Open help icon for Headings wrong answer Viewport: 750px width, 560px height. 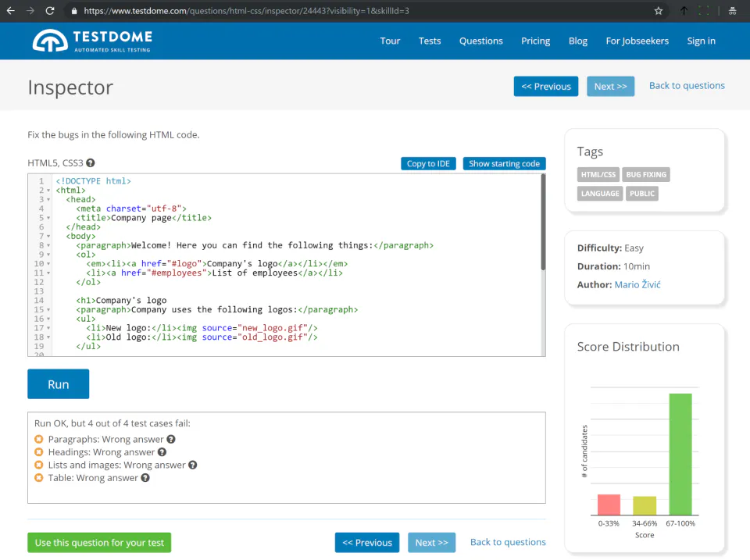click(x=162, y=452)
